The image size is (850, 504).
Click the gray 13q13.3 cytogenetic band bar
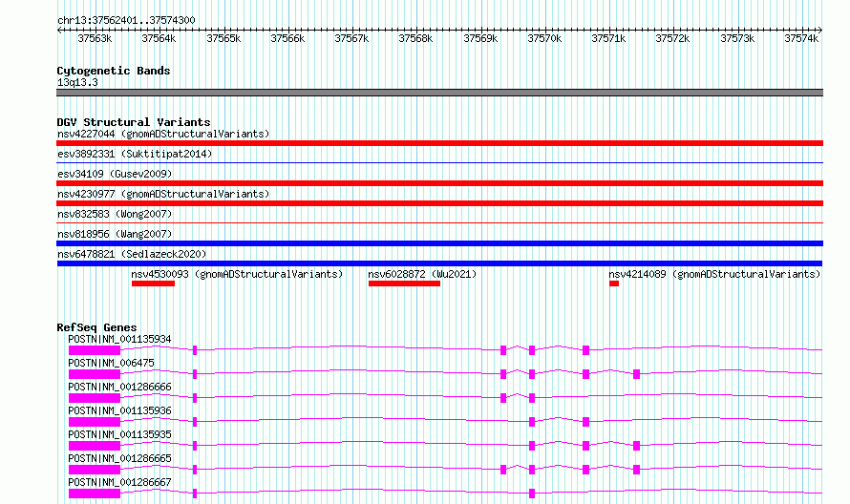pos(439,93)
